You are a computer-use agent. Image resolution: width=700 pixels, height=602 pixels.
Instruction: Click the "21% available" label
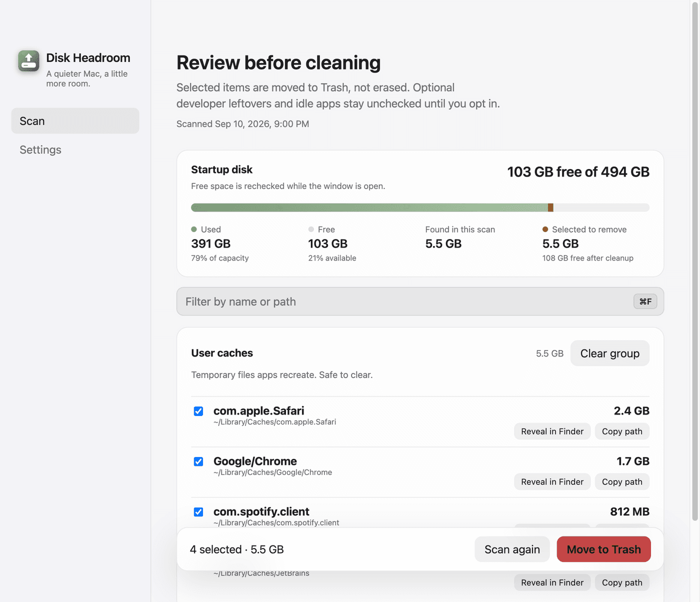[332, 258]
